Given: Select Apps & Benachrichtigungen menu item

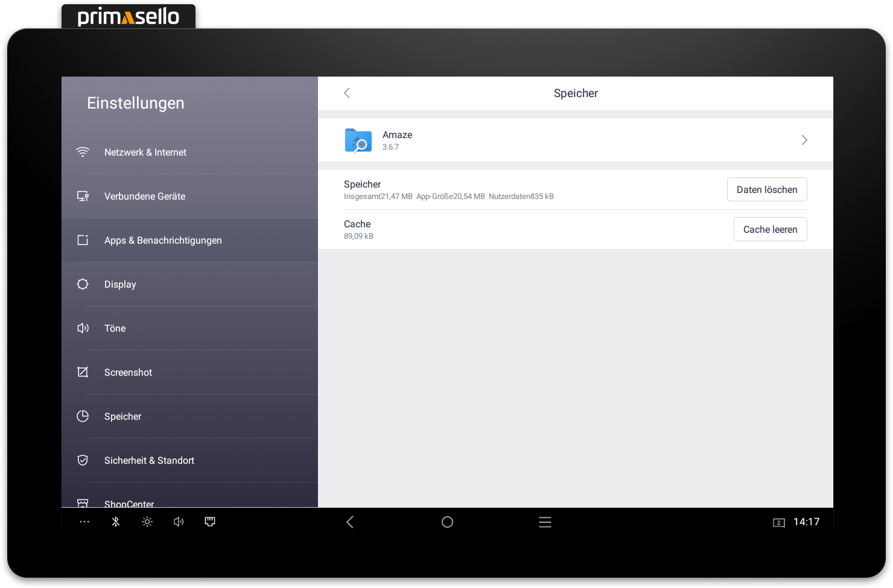Looking at the screenshot, I should pos(163,240).
